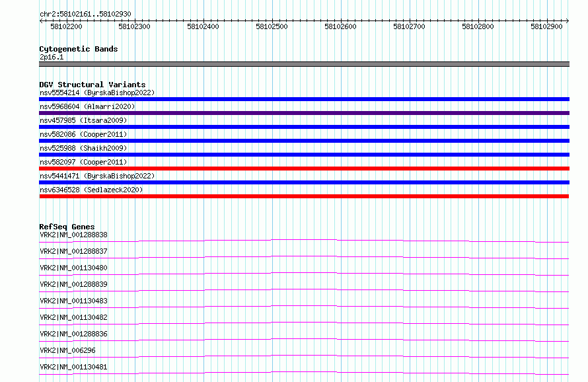Click ruler position label 58102700
This screenshot has height=382, width=588.
(409, 26)
